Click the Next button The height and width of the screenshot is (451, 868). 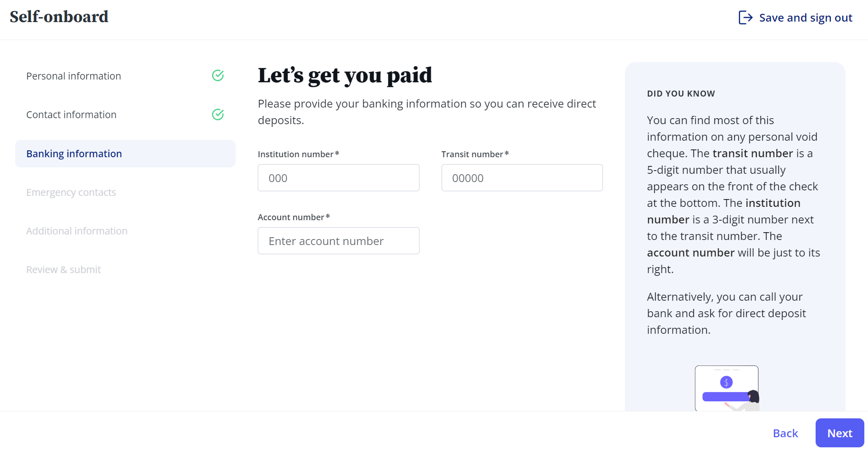coord(840,433)
